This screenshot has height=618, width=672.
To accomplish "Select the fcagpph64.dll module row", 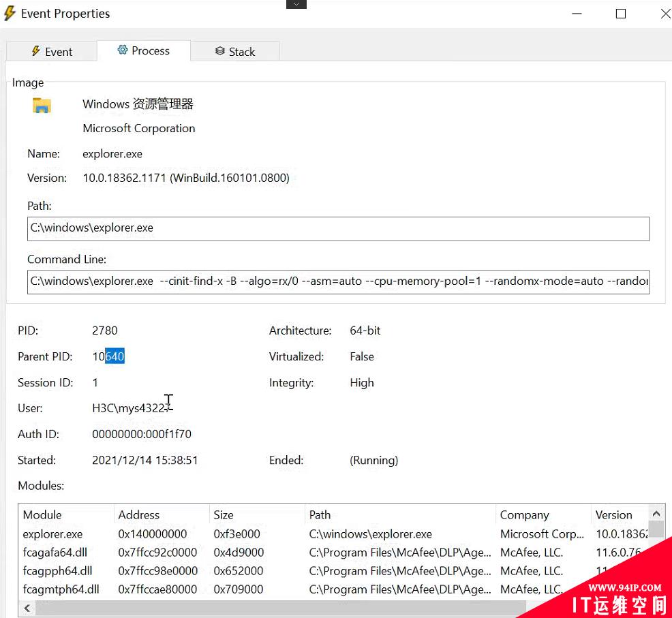I will click(334, 571).
